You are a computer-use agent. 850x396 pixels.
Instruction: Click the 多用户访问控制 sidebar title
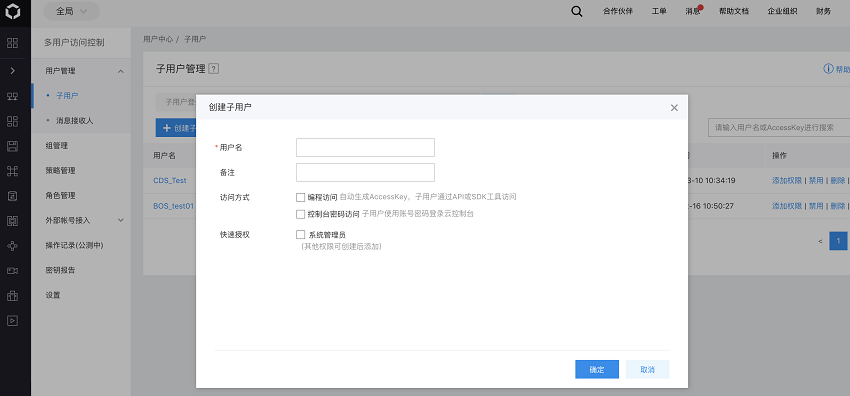click(x=74, y=42)
